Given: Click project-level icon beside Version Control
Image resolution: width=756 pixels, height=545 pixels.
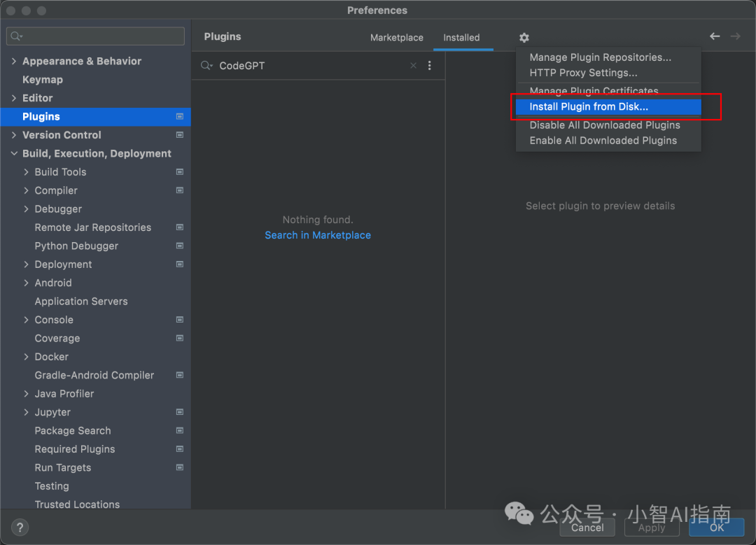Looking at the screenshot, I should (x=180, y=135).
